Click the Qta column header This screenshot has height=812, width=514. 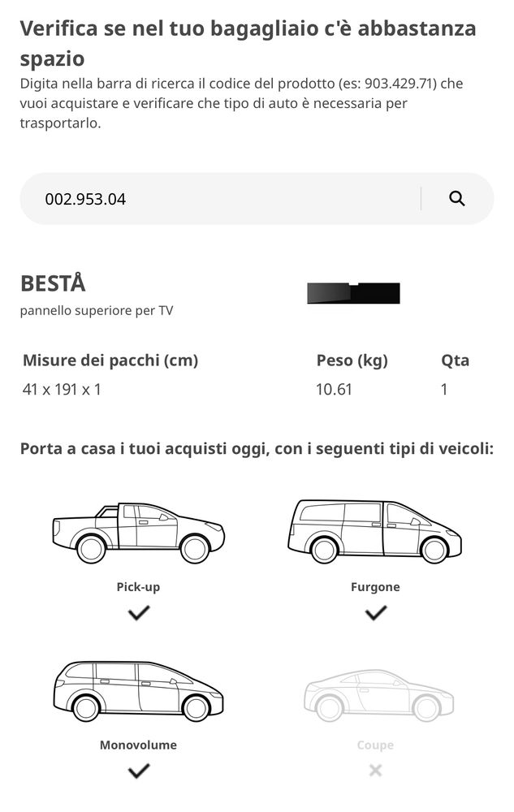pos(455,361)
